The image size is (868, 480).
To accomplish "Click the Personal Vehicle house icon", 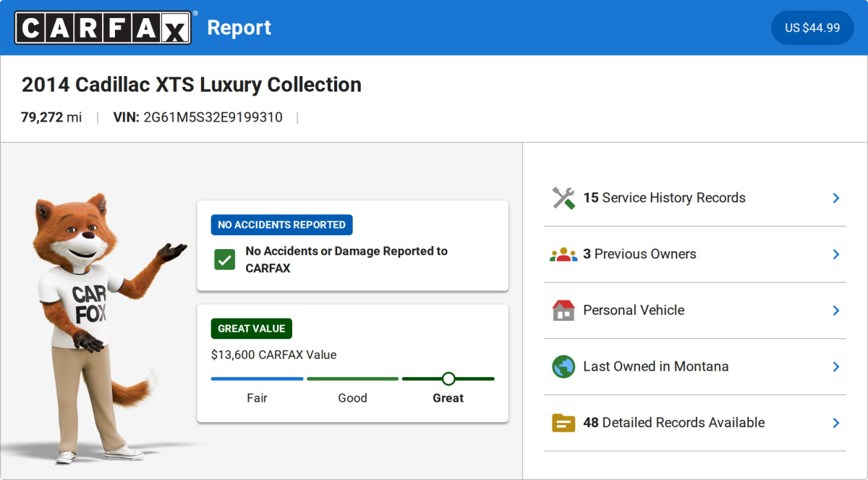I will tap(563, 310).
